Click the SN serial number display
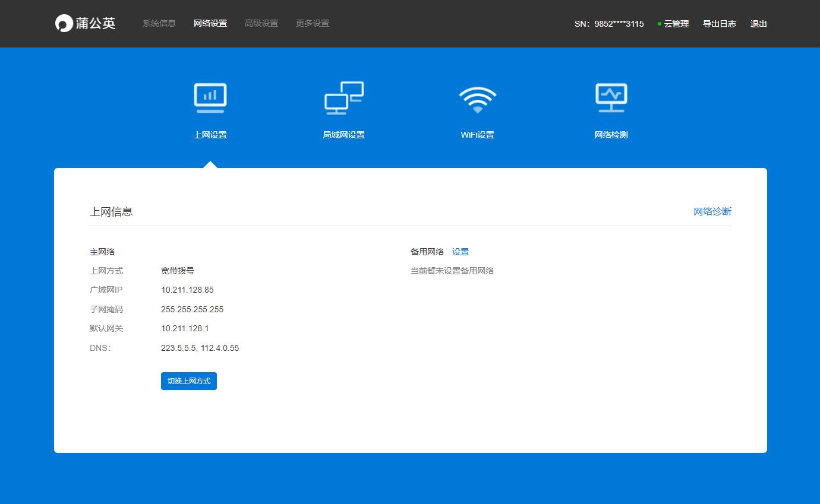 tap(608, 24)
